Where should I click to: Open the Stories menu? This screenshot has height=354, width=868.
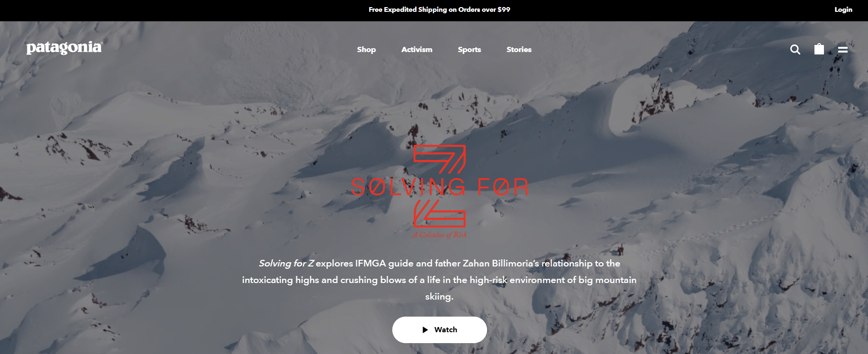tap(519, 49)
